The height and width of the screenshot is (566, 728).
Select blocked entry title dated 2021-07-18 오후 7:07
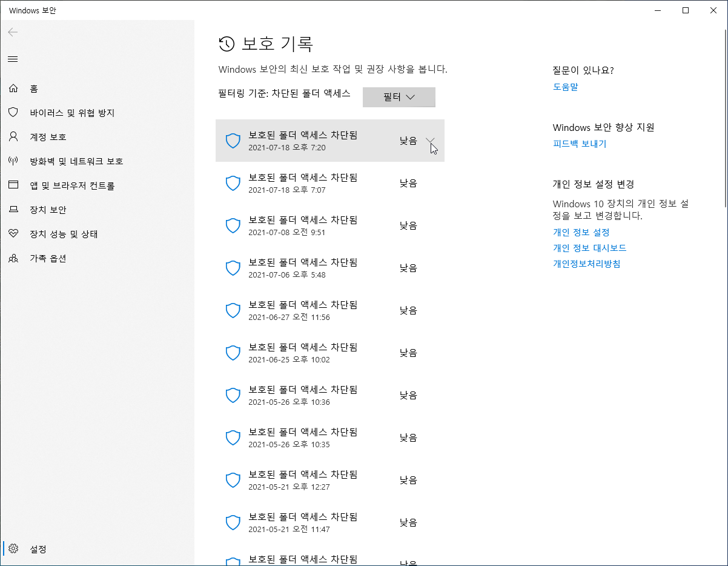click(303, 178)
